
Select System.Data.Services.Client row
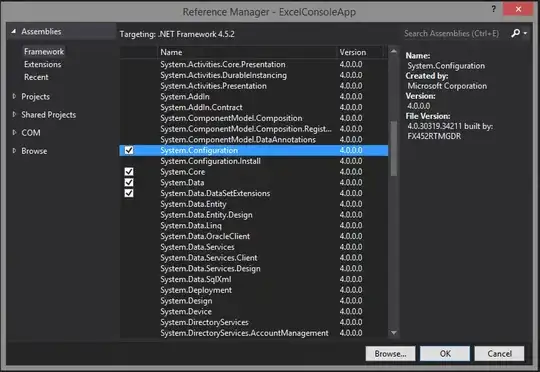pos(253,258)
